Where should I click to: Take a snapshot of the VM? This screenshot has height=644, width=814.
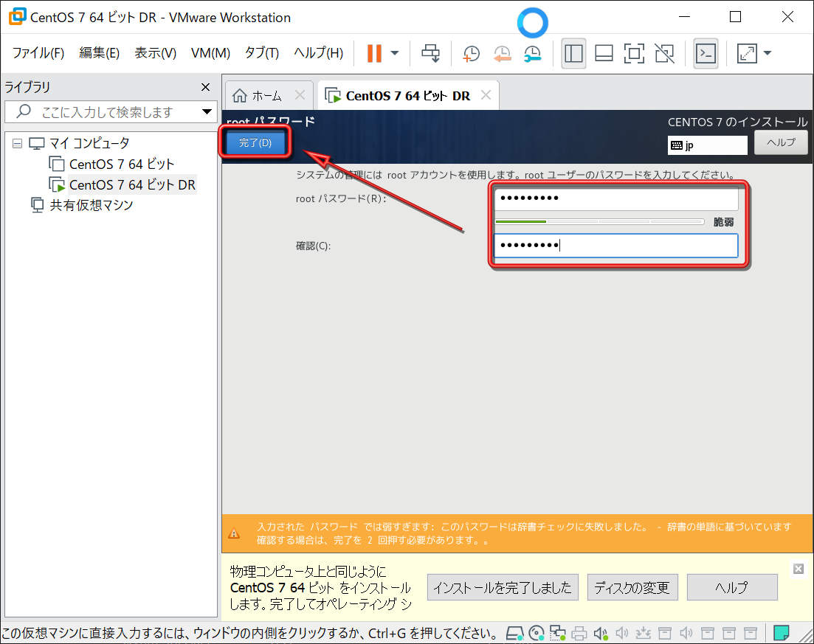coord(471,53)
